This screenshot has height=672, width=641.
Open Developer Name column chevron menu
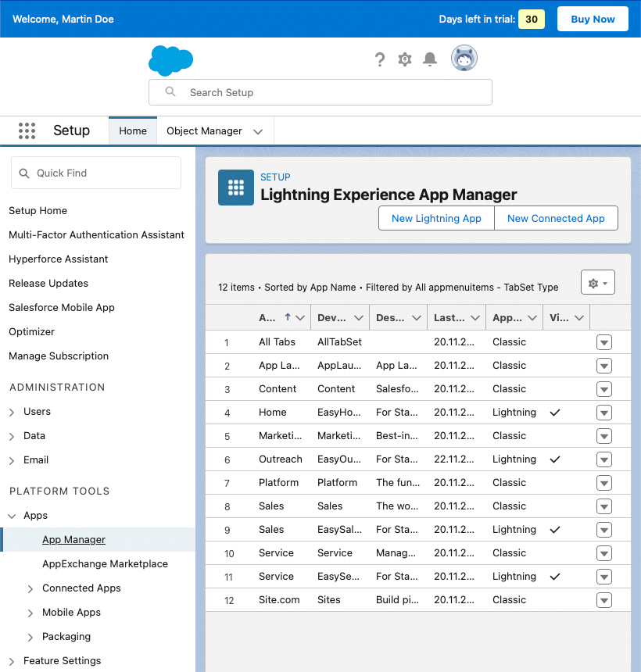(x=359, y=318)
